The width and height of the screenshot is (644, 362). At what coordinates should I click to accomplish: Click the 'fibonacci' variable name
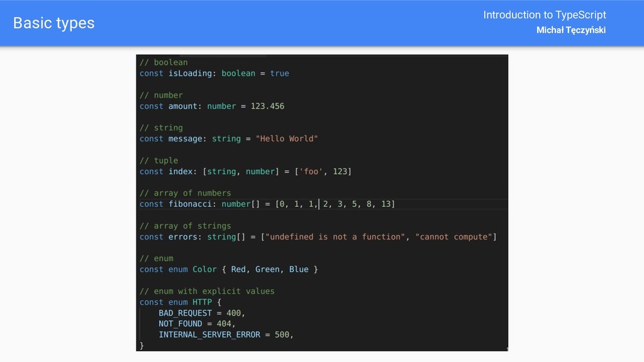190,204
